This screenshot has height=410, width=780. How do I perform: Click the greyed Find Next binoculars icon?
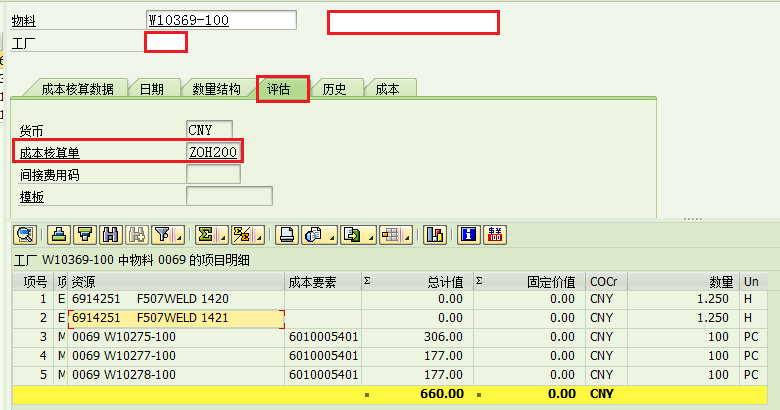click(136, 234)
